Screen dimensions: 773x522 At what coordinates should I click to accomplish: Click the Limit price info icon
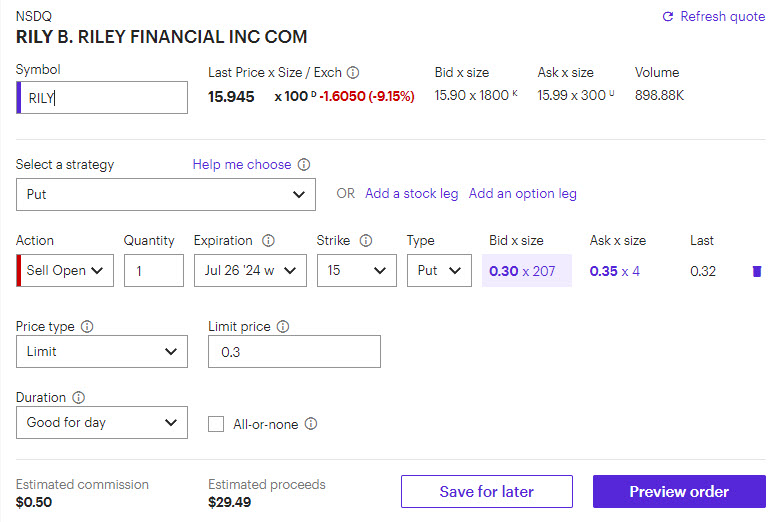[283, 327]
